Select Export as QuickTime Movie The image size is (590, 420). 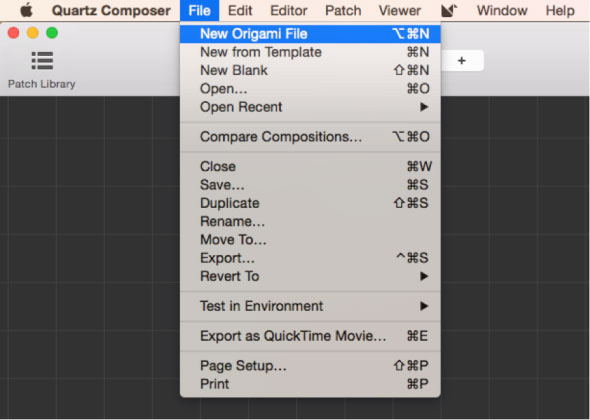point(310,336)
